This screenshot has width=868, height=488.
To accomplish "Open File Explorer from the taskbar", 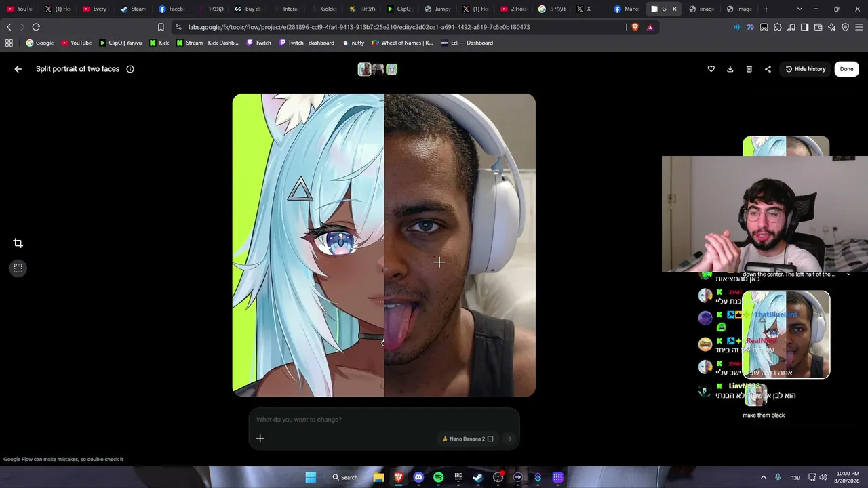I will tap(378, 477).
